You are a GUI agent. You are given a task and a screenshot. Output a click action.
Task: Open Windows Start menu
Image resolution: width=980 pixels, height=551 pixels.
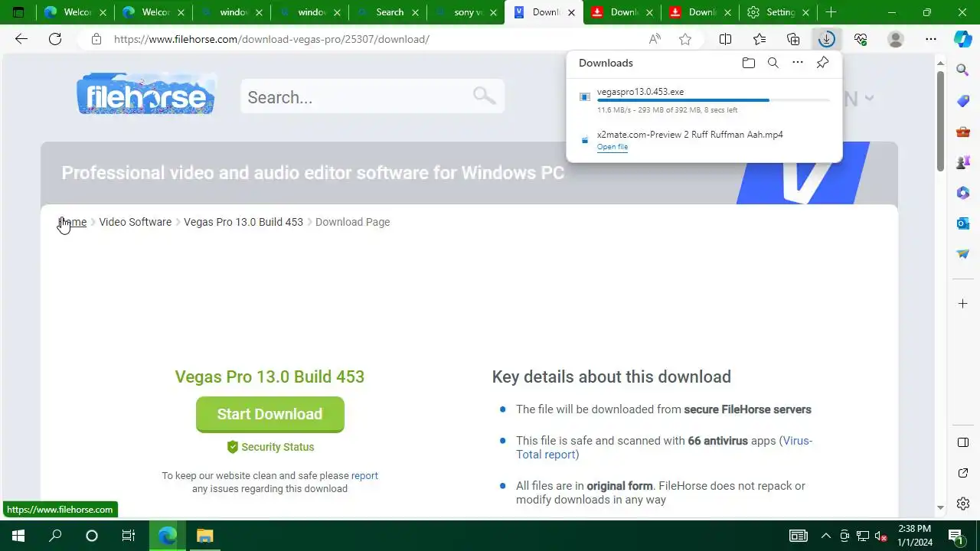[18, 536]
